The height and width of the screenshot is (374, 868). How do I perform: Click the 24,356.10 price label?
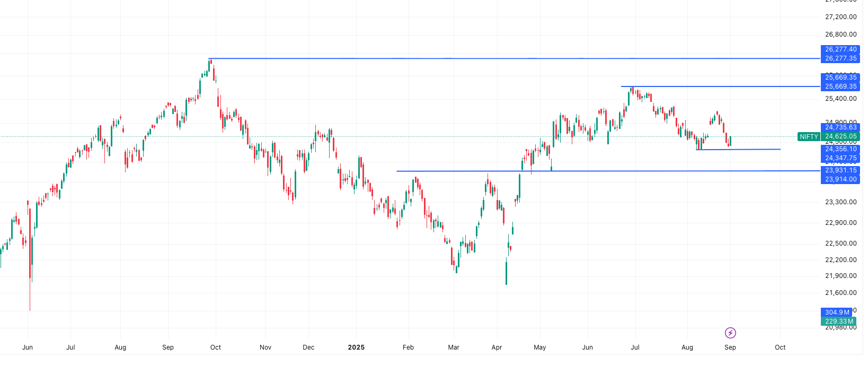pos(840,149)
